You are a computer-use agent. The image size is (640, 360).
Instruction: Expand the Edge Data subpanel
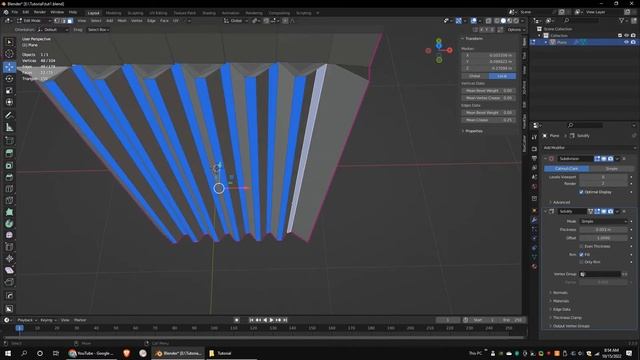click(x=562, y=309)
